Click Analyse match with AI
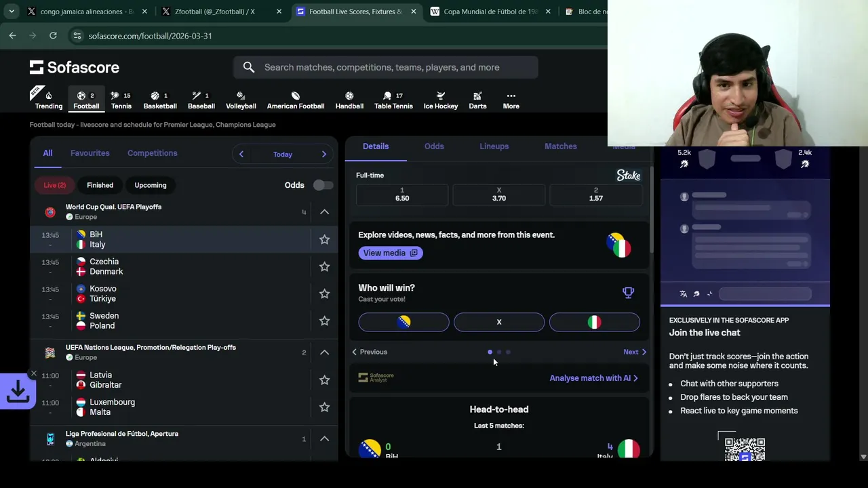 (x=594, y=378)
